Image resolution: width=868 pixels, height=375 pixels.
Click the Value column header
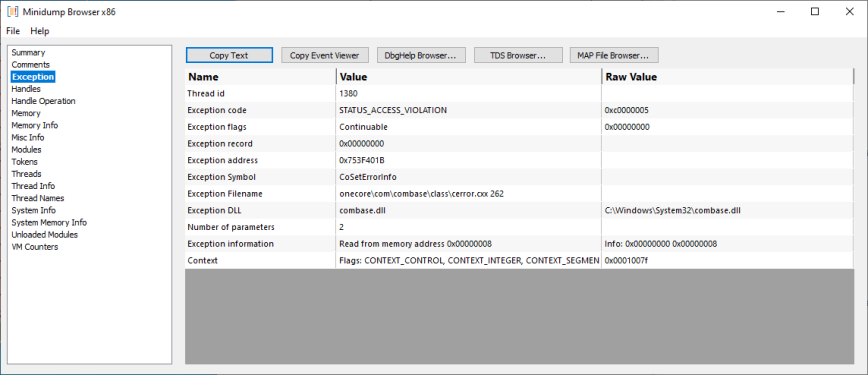tap(468, 77)
